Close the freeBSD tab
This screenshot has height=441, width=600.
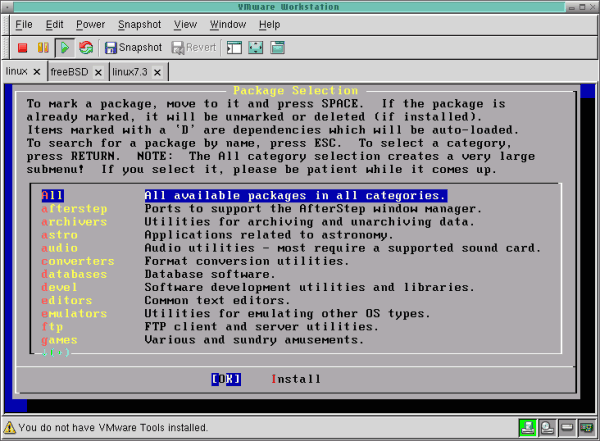(x=98, y=72)
